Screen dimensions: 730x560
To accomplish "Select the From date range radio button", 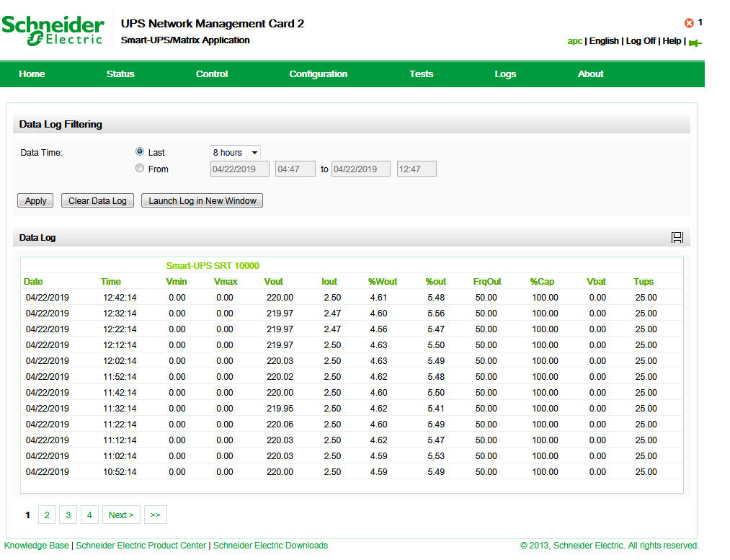I will (140, 169).
